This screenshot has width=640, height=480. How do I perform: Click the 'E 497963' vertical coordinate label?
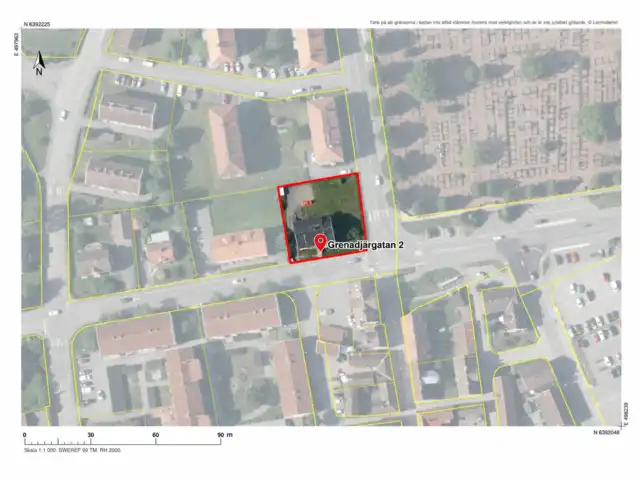coord(17,44)
